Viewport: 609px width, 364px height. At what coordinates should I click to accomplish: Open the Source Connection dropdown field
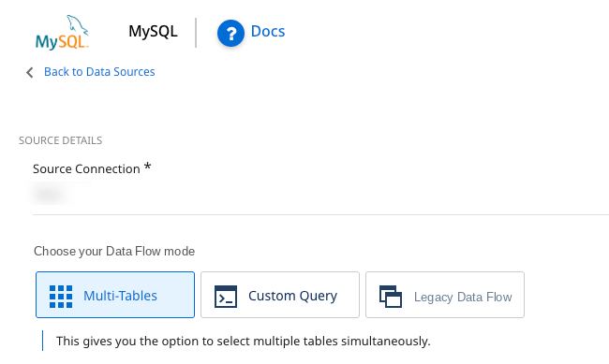coord(320,196)
